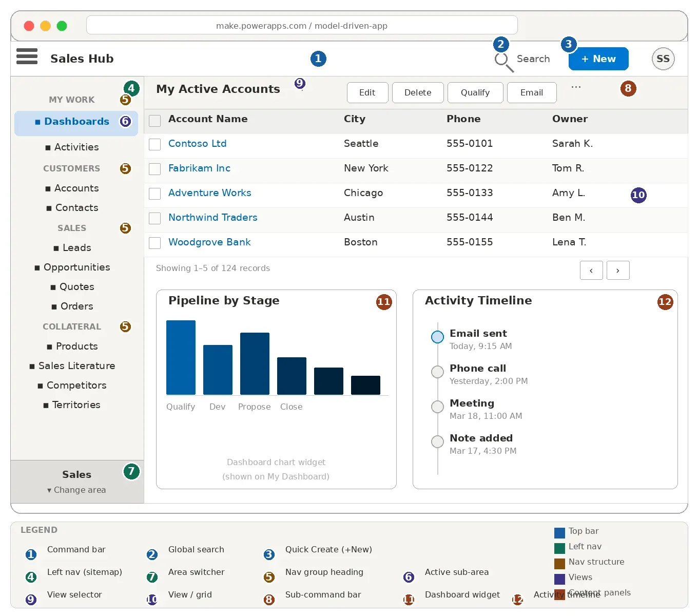The height and width of the screenshot is (616, 698).
Task: Click 'Showing 1–5 of 124 records' text
Action: [213, 268]
